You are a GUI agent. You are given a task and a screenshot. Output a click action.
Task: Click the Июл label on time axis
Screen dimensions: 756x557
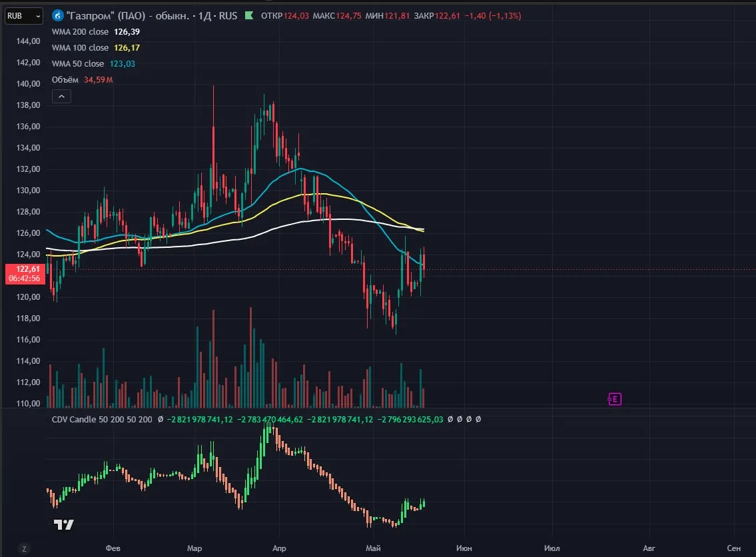coord(552,548)
